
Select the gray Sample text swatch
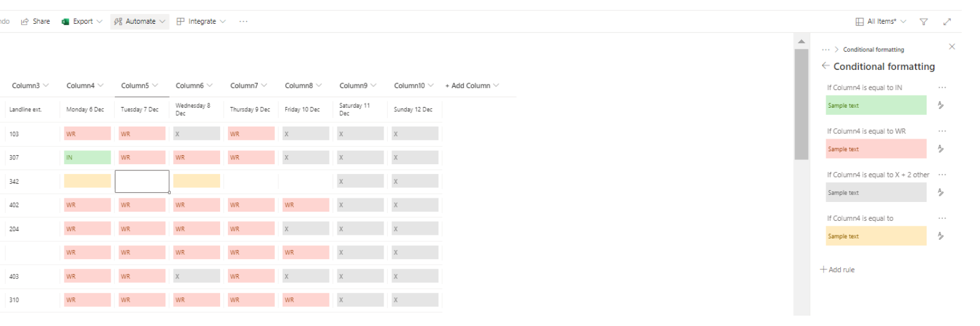tap(876, 192)
